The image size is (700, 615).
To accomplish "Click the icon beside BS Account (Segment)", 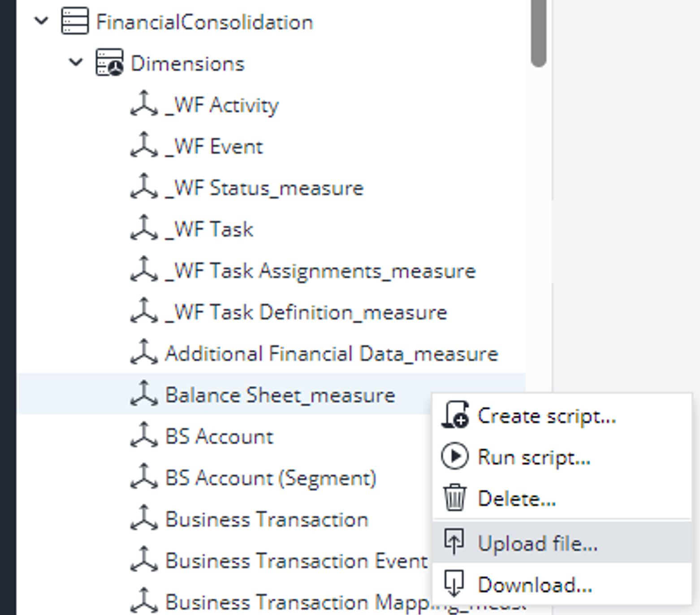I will [x=144, y=477].
